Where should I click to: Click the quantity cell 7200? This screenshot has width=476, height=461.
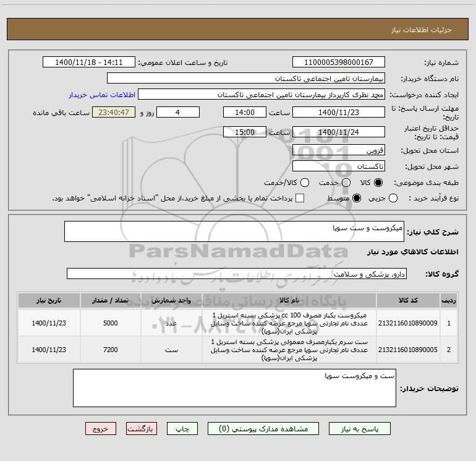pyautogui.click(x=111, y=350)
